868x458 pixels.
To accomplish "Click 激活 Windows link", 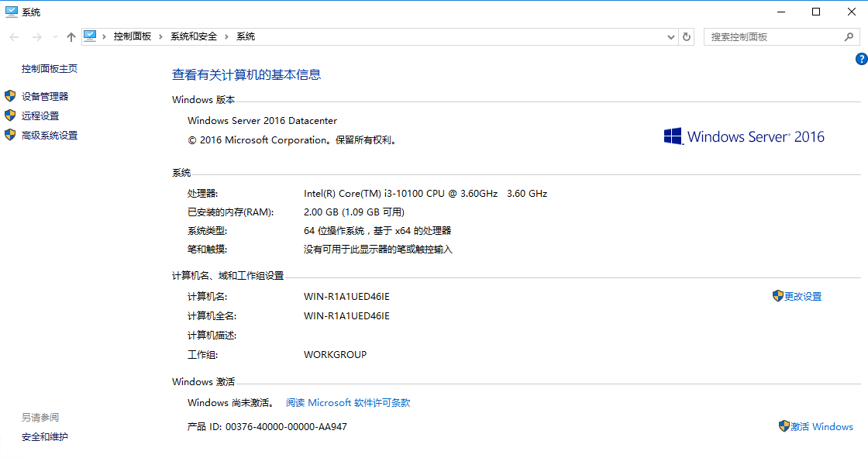I will click(x=821, y=426).
